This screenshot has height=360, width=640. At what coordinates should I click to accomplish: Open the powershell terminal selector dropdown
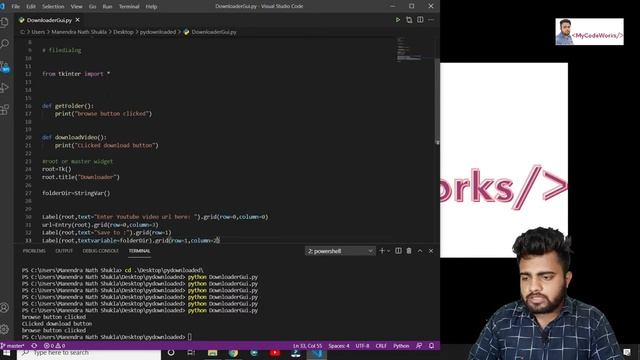pos(340,251)
